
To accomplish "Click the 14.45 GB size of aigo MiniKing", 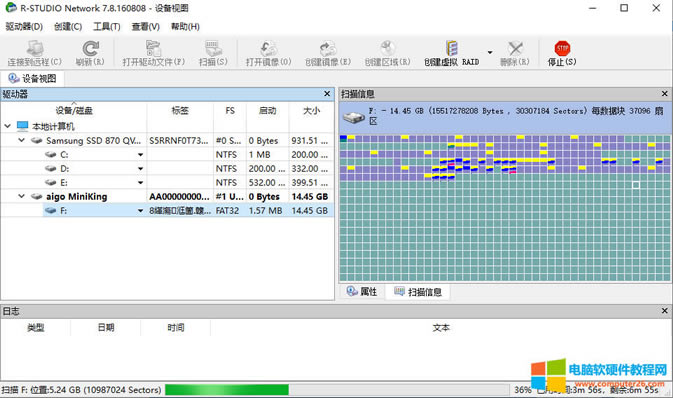I will (310, 197).
